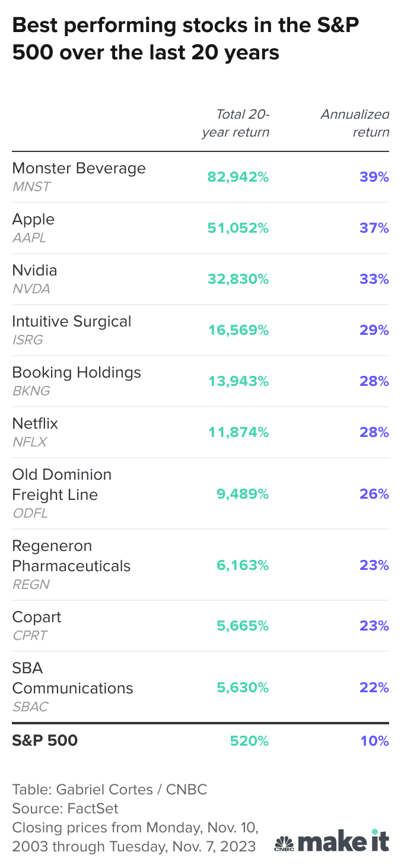This screenshot has height=868, width=401.
Task: Select the Monster Beverage row name
Action: pyautogui.click(x=79, y=168)
